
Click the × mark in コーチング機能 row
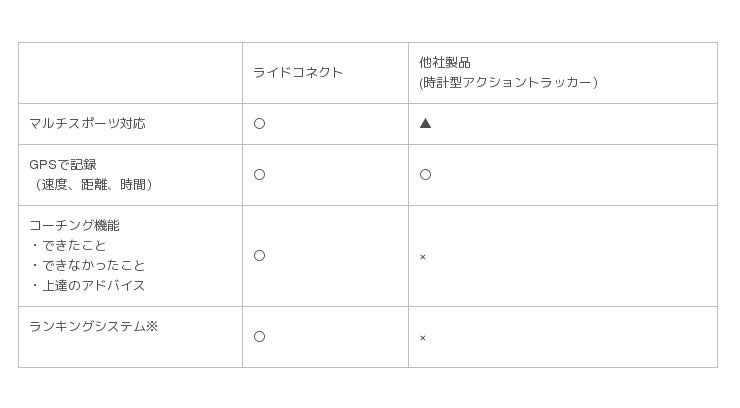423,257
